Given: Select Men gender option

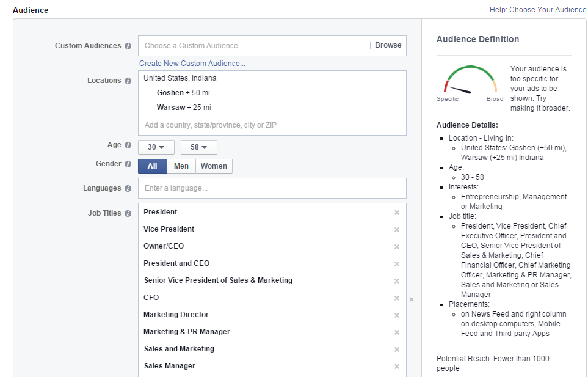Looking at the screenshot, I should point(181,166).
